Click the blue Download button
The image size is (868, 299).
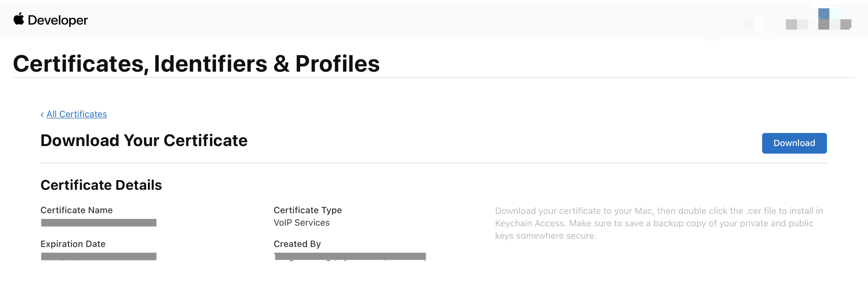[794, 143]
